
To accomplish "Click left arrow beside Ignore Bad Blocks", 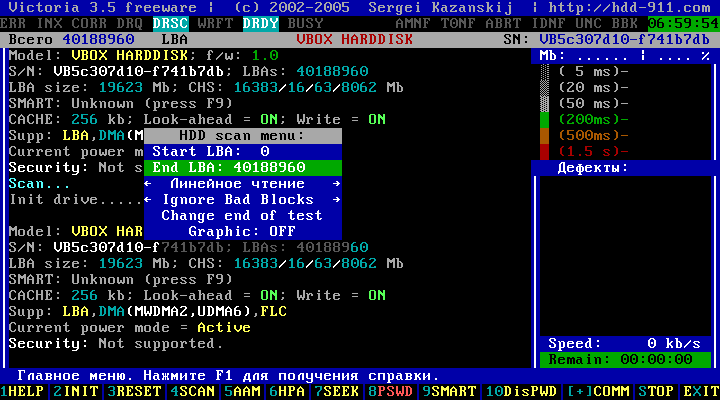I will pyautogui.click(x=148, y=200).
